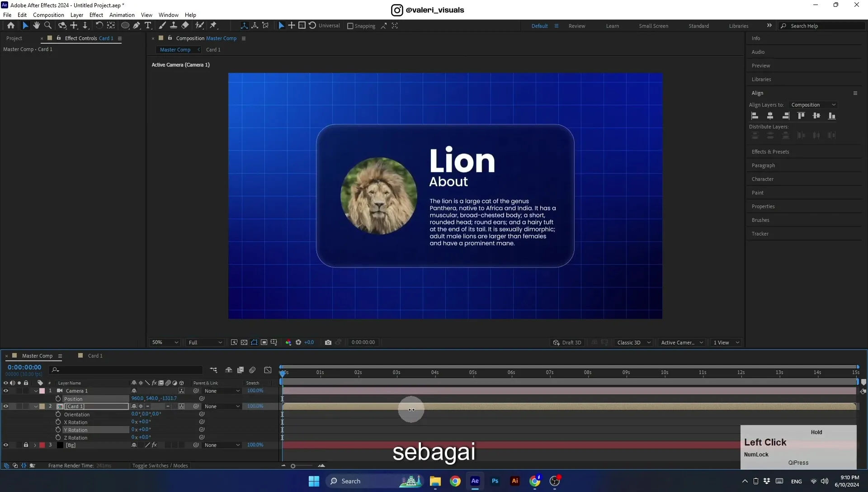Collapse the Card 1 layer properties

[36, 407]
